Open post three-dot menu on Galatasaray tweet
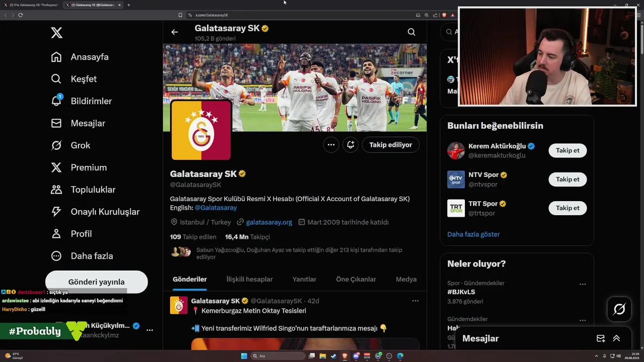 coord(416,301)
